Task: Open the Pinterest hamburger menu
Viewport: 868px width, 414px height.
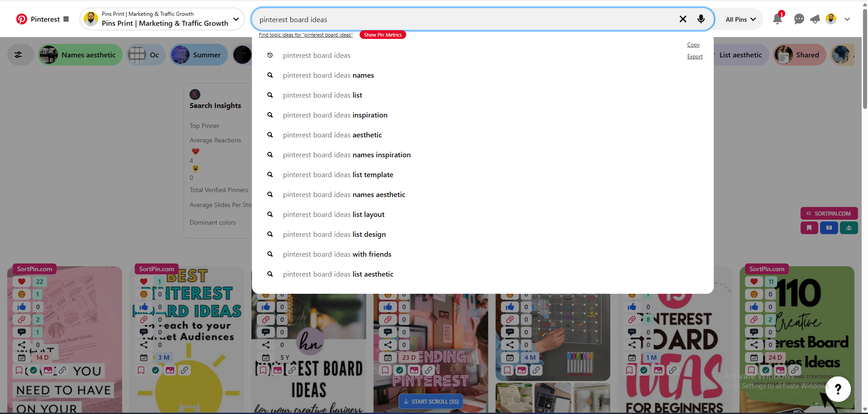Action: (66, 19)
